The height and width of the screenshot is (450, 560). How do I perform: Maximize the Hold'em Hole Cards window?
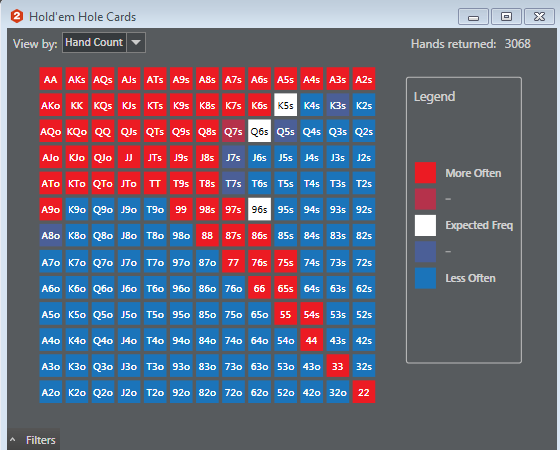pos(506,16)
